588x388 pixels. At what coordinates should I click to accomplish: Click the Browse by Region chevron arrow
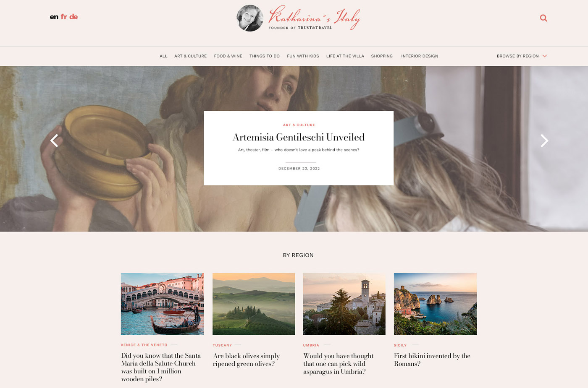545,56
